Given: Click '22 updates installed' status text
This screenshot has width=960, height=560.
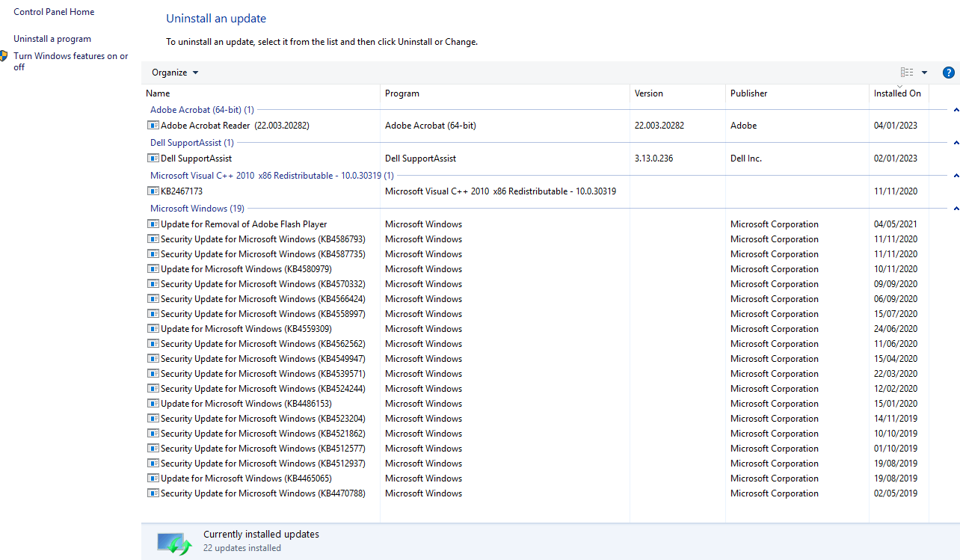Looking at the screenshot, I should coord(242,548).
